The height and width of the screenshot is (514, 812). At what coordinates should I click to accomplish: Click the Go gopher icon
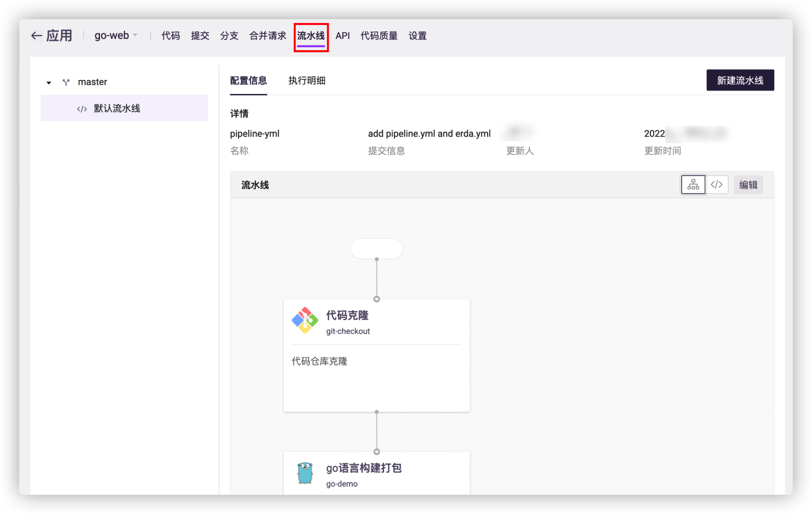[305, 473]
